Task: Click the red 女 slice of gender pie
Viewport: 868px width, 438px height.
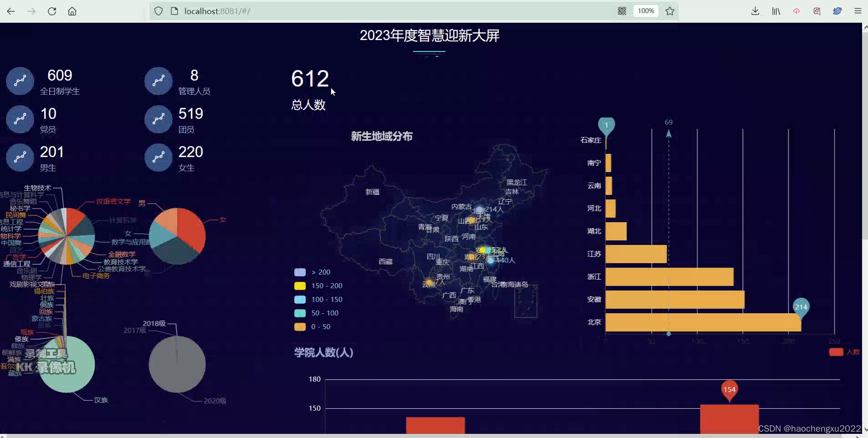Action: [189, 228]
